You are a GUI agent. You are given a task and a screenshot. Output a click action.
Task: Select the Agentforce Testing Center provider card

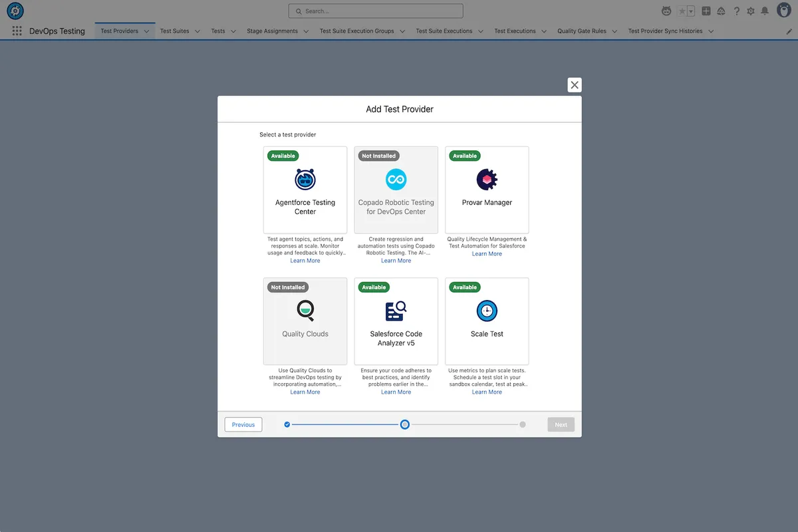pos(305,190)
